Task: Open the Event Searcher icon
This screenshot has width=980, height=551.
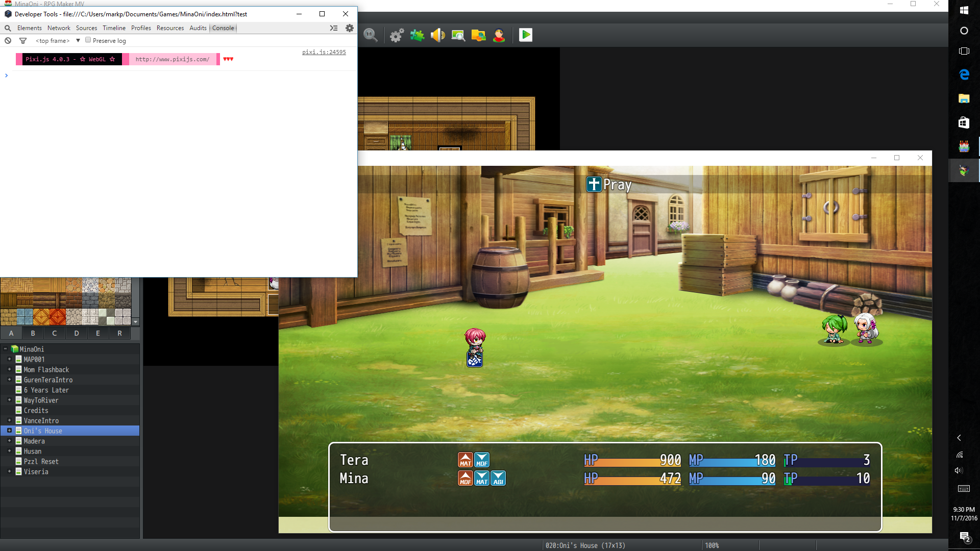Action: pos(458,35)
